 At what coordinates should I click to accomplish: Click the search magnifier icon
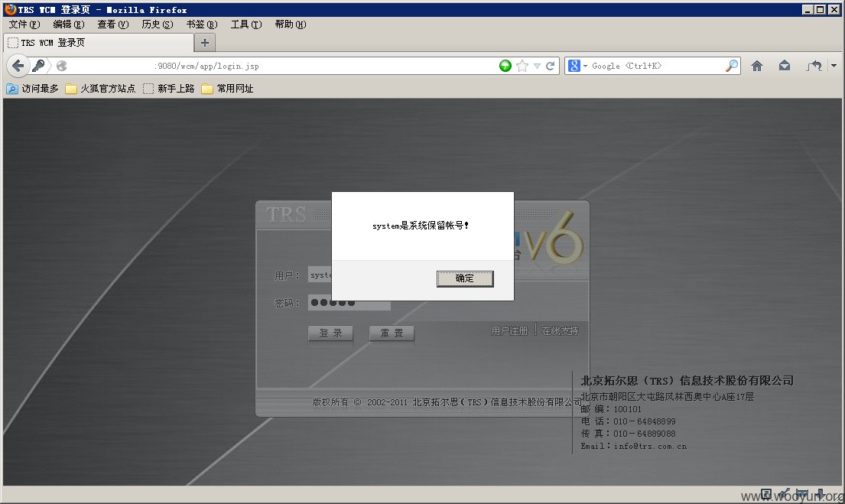click(x=731, y=66)
